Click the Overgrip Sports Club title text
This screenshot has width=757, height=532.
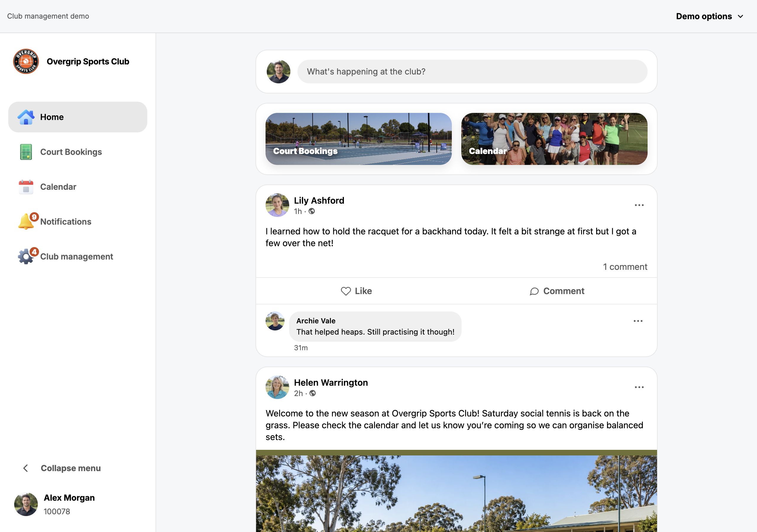88,62
